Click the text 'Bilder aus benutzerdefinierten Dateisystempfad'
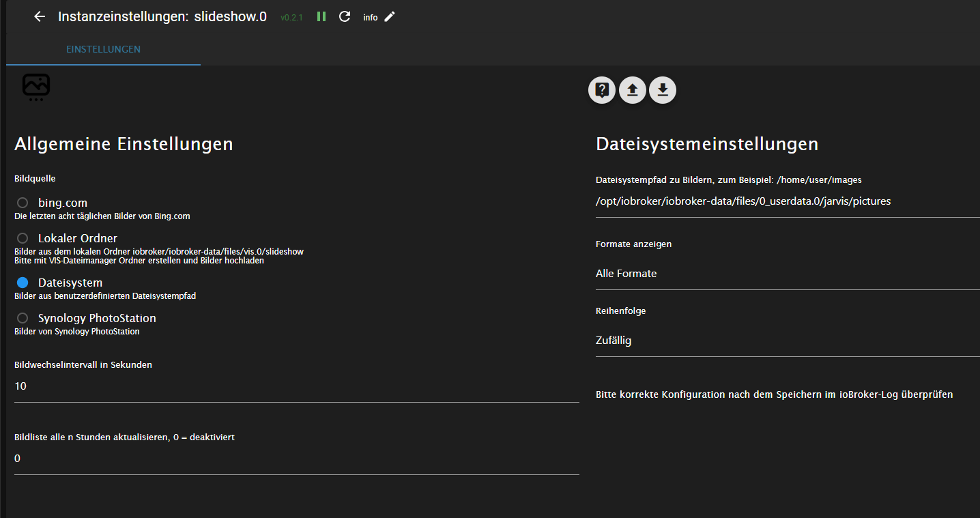 [x=105, y=296]
